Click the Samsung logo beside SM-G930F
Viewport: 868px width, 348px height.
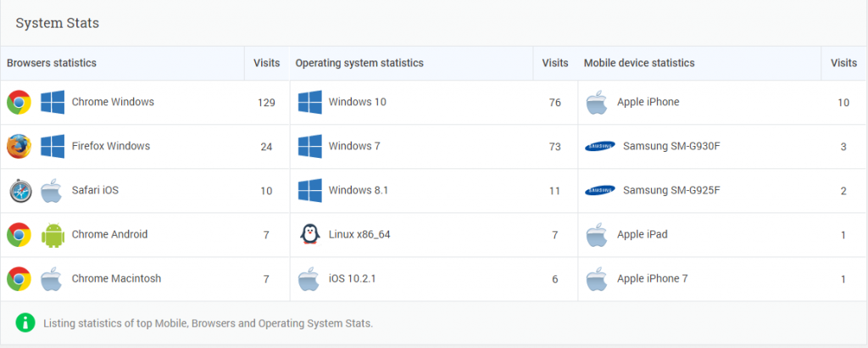[x=600, y=146]
